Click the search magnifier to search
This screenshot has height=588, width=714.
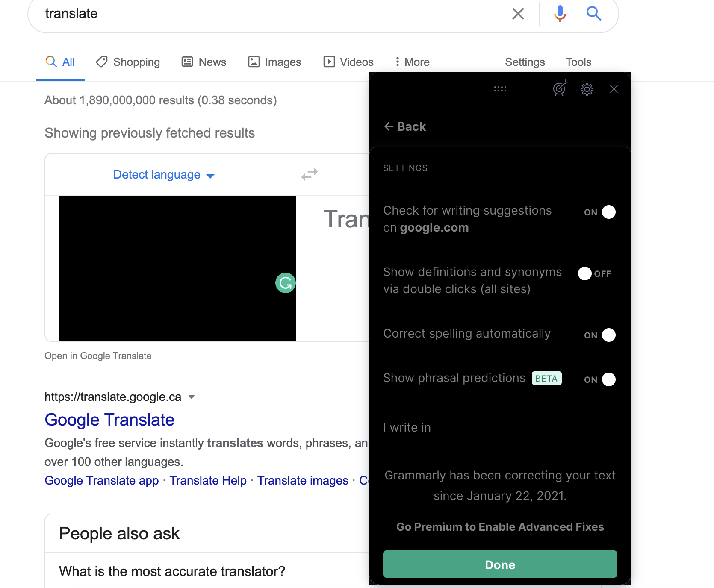[594, 13]
